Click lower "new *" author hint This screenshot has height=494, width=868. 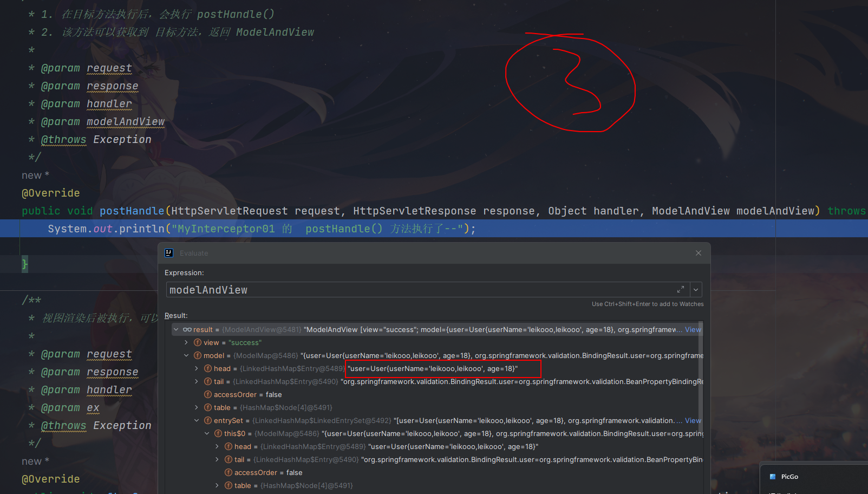(36, 461)
